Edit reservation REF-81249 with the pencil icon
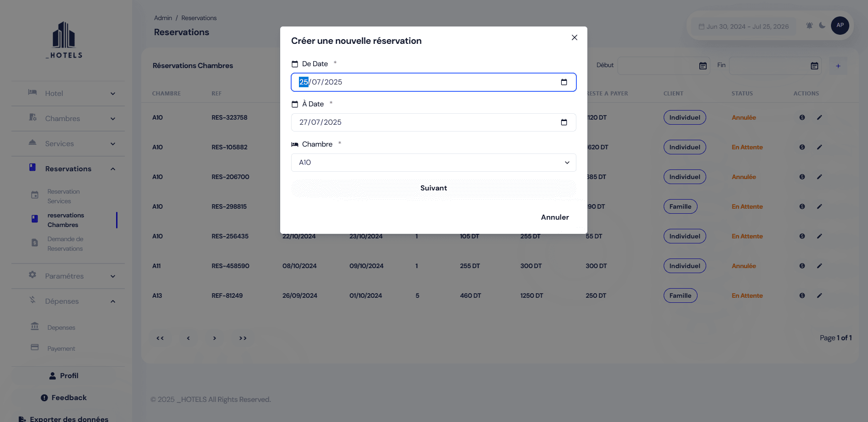 pos(820,295)
